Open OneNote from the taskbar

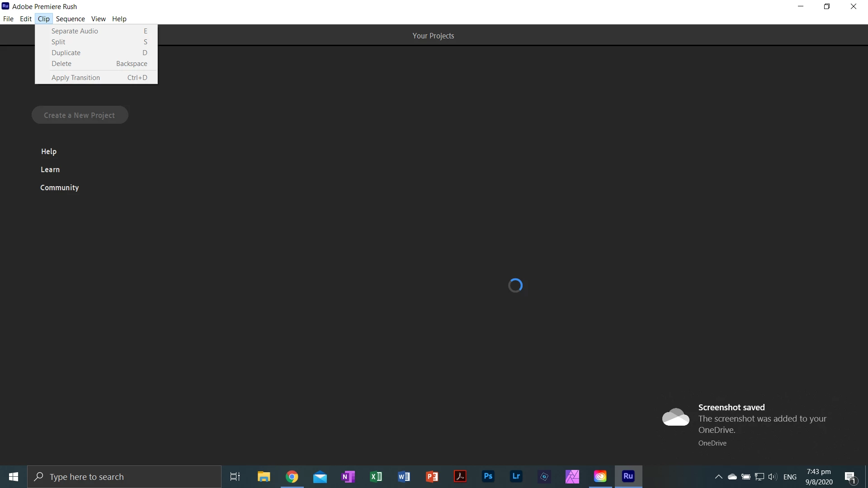pyautogui.click(x=348, y=476)
